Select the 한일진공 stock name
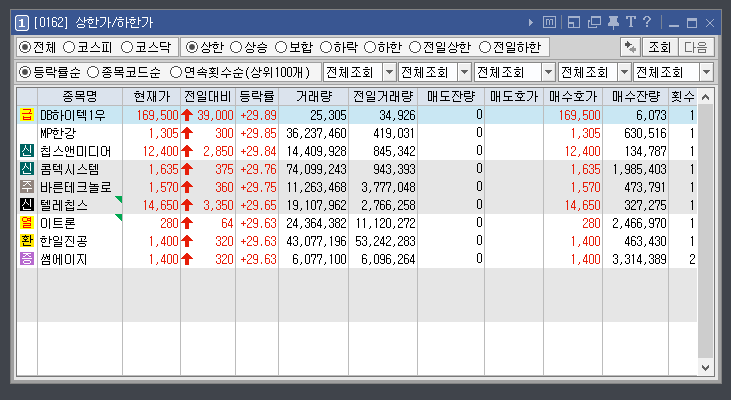The width and height of the screenshot is (731, 400). click(64, 241)
